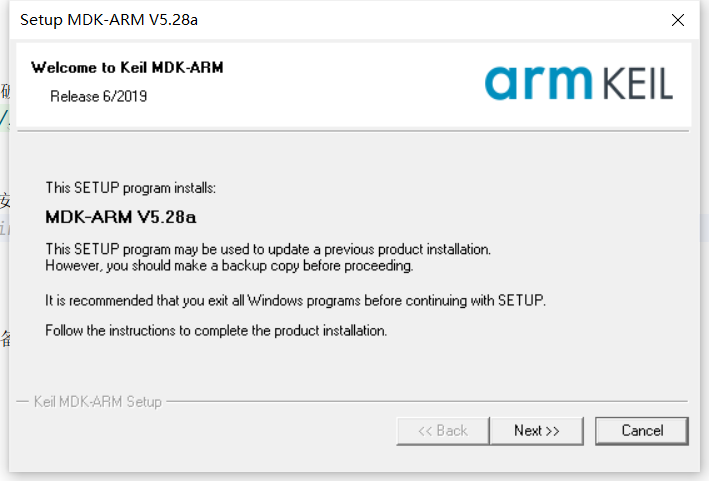Click the backup copy warning line
Viewport: 709px width, 481px height.
coord(229,266)
